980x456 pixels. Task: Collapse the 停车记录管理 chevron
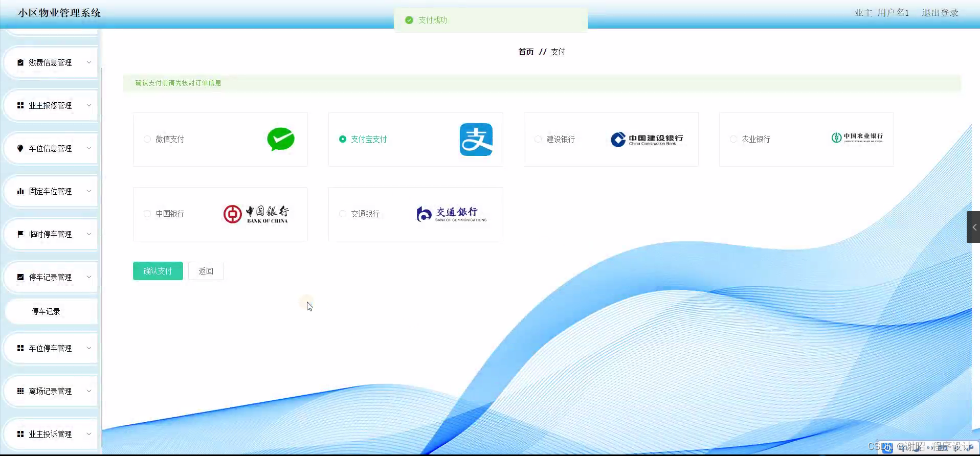[89, 277]
